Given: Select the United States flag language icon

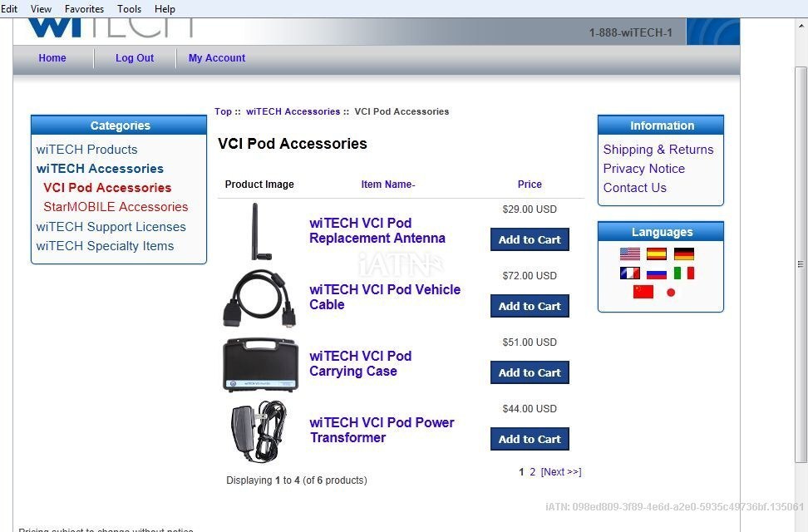Looking at the screenshot, I should tap(630, 254).
